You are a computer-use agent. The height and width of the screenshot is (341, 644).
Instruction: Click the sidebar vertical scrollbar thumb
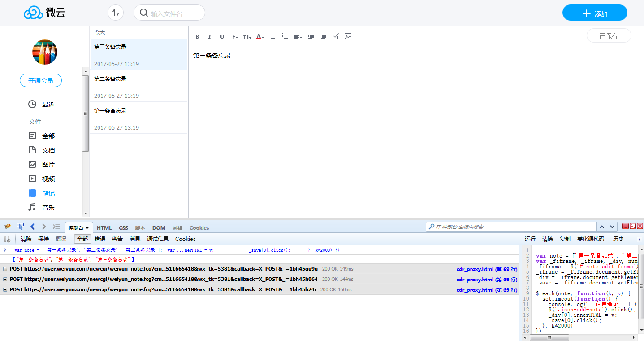[85, 113]
